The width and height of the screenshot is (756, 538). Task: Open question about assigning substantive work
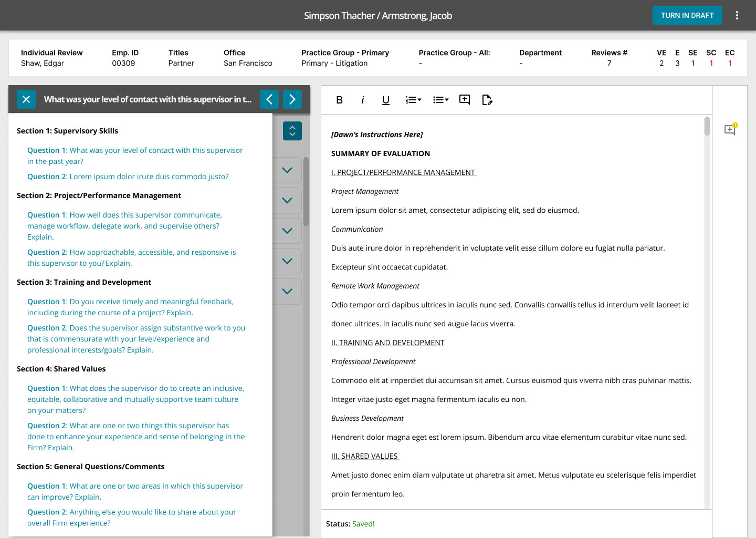pyautogui.click(x=136, y=339)
